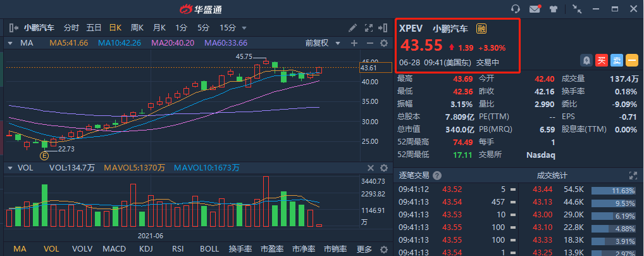Viewport: 644px width, 256px height.
Task: Open customer service headset icon
Action: pos(516,9)
